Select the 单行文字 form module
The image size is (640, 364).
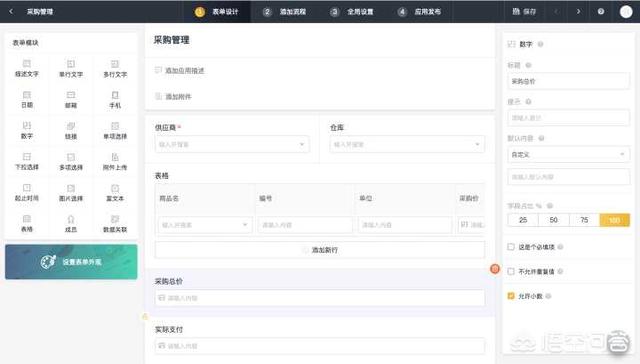(71, 69)
